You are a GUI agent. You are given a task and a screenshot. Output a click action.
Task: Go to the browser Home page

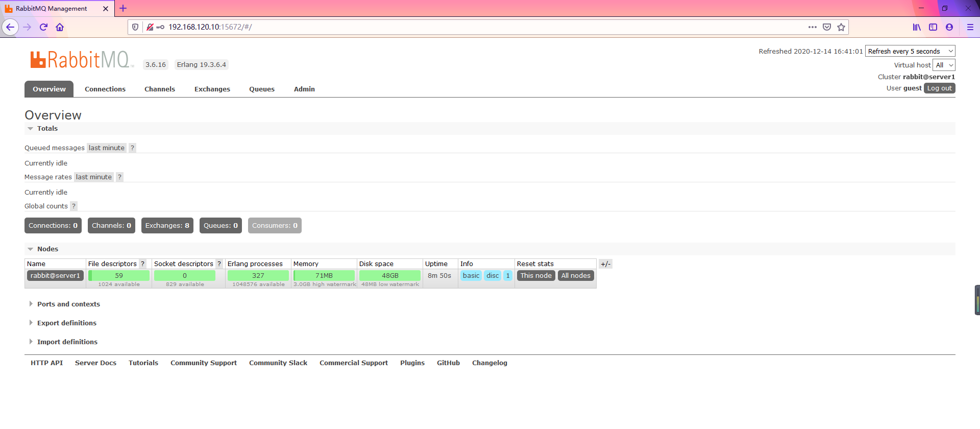60,27
